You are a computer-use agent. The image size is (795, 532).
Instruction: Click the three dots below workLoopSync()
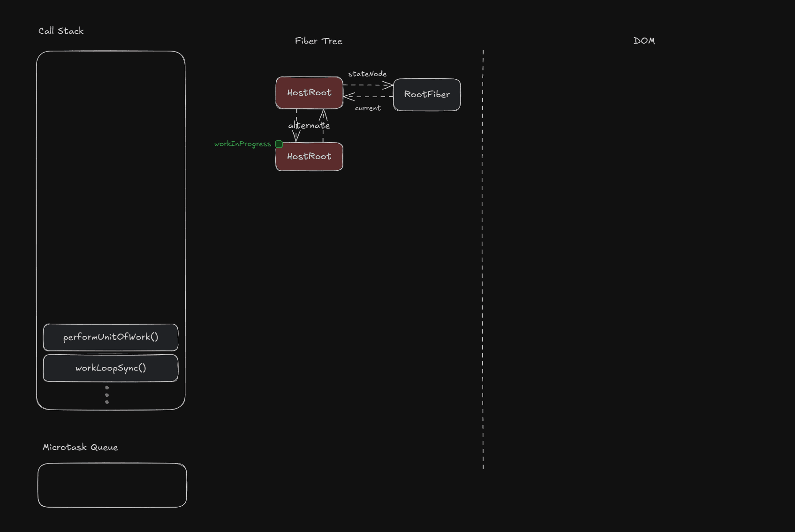[x=107, y=395]
